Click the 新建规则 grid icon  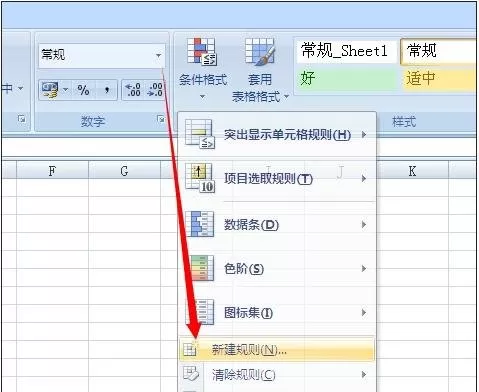coord(190,350)
